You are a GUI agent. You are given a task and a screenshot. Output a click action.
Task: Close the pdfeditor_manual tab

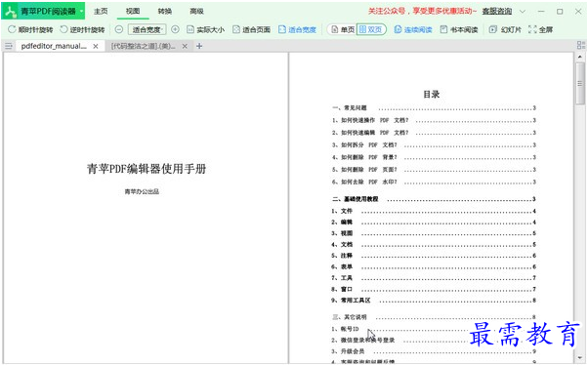[x=96, y=46]
